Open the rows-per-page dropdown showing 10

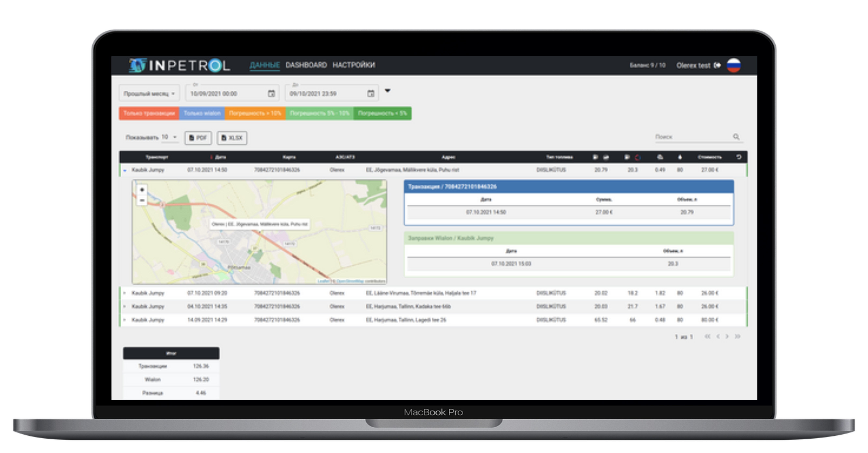coord(169,137)
